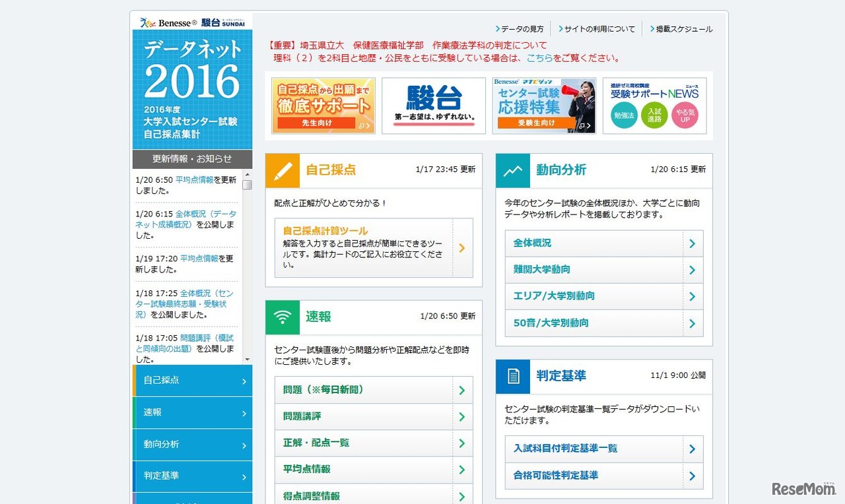Screen dimensions: 845x504
Task: Open 問題講評（模試と同傾向の出題） news link
Action: point(184,344)
